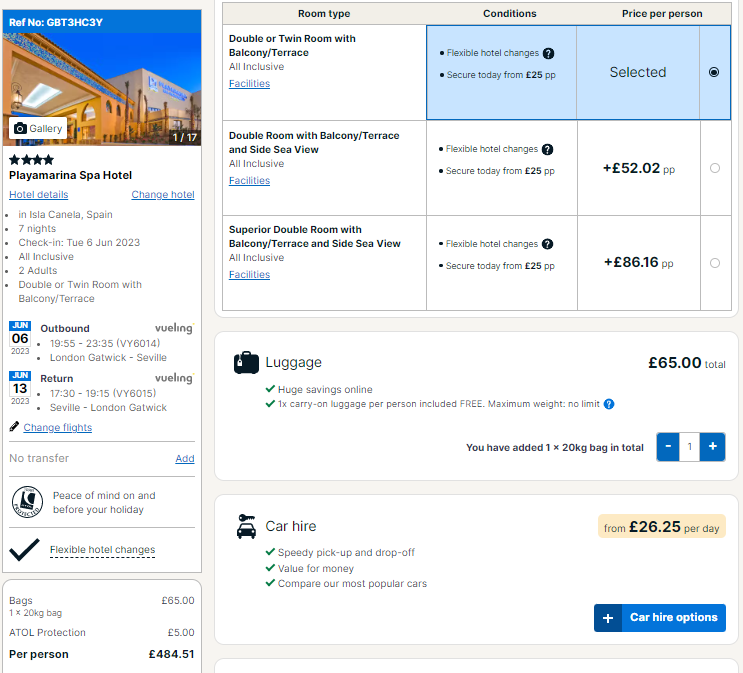This screenshot has height=673, width=743.
Task: Click the Flexible hotel changes dotted link
Action: click(102, 550)
